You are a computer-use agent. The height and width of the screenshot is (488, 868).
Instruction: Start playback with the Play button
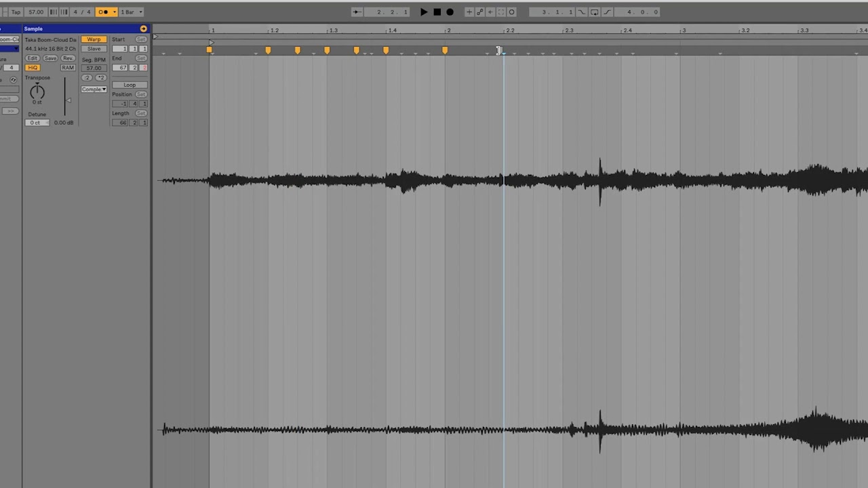424,12
